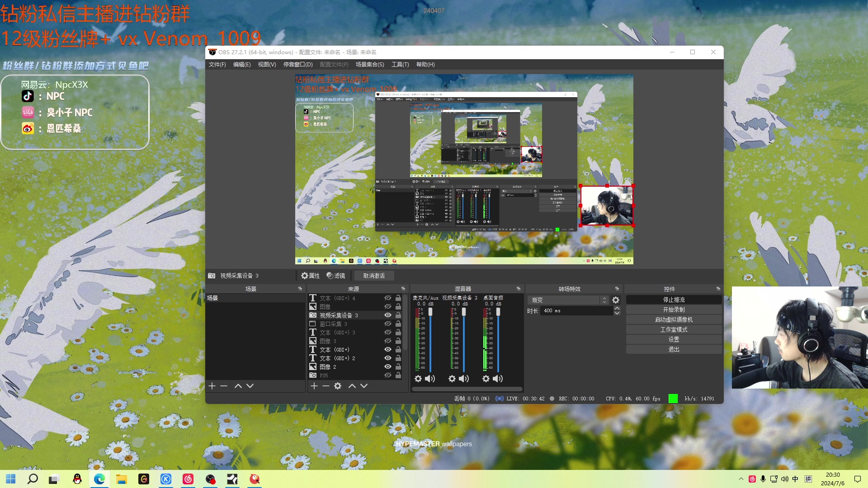Open settings gear for 麦克风/Aux mixer channel
The width and height of the screenshot is (868, 488).
(418, 379)
